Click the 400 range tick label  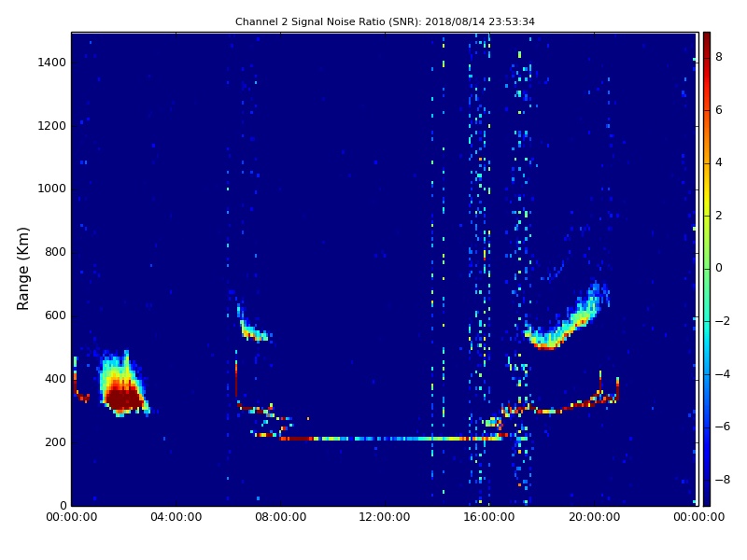[55, 379]
